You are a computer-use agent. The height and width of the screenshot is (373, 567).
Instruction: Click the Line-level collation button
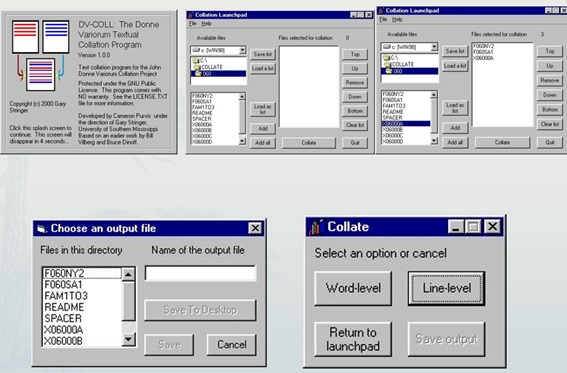pyautogui.click(x=446, y=288)
